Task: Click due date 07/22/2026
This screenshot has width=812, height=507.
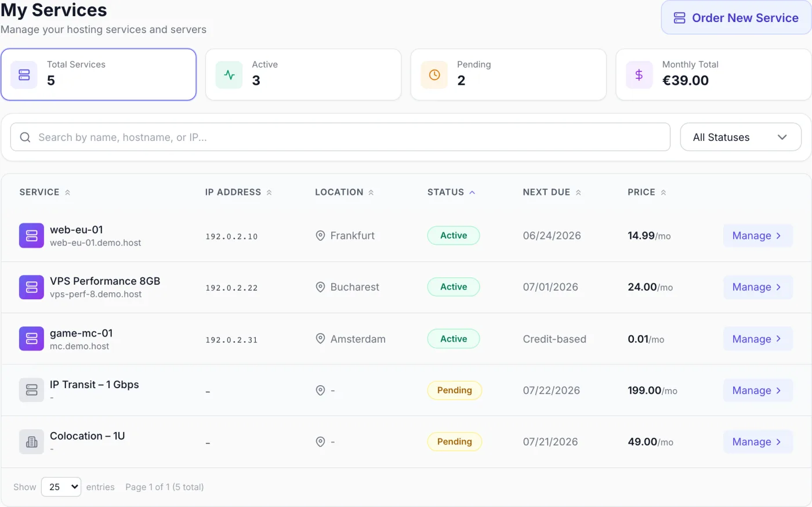Action: [551, 390]
